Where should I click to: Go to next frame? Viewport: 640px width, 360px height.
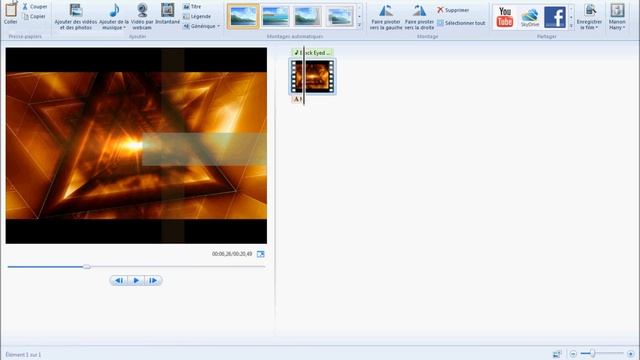153,280
